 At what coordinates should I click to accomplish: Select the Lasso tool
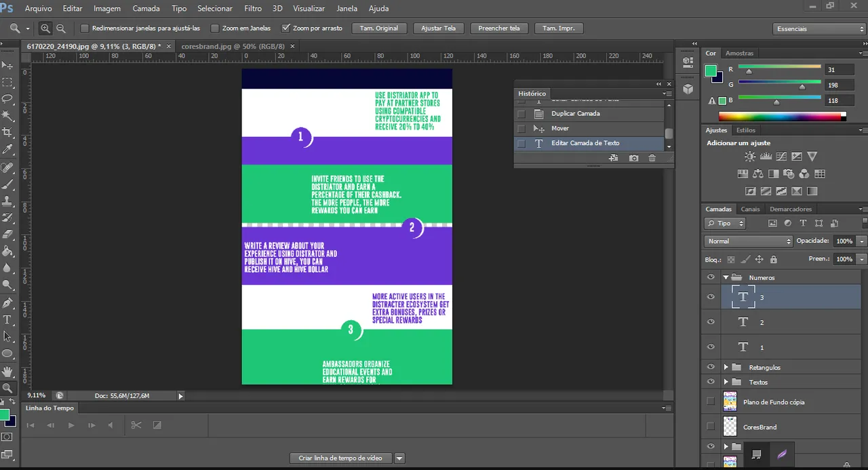(7, 99)
